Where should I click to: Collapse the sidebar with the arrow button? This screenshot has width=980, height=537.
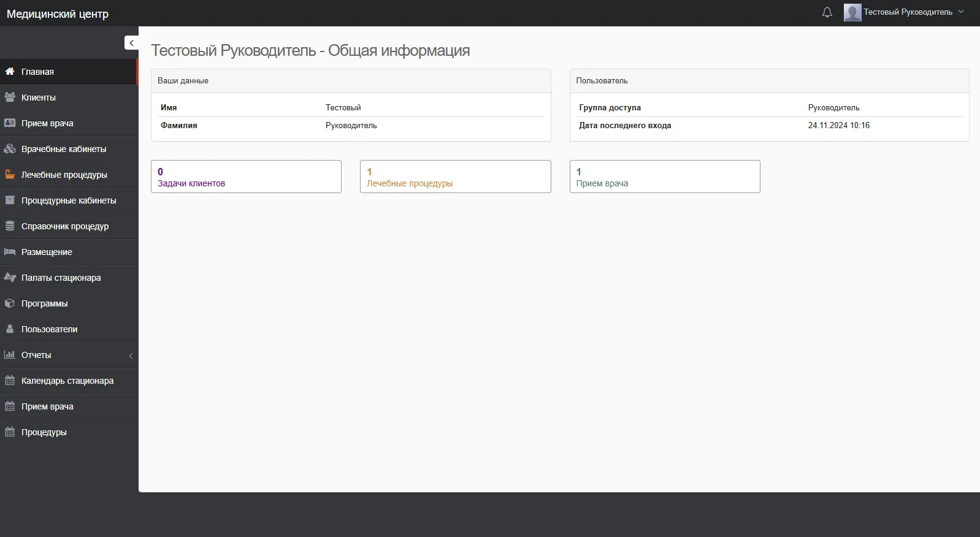coord(131,43)
